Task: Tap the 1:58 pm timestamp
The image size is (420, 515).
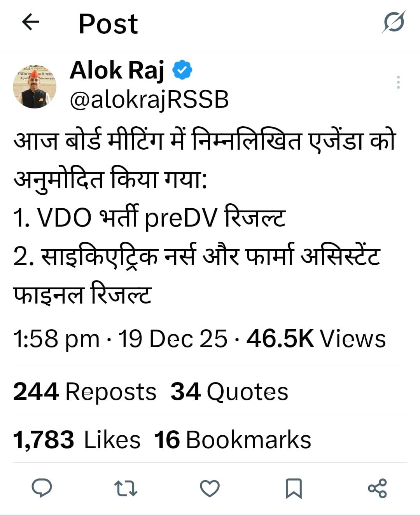Action: pyautogui.click(x=56, y=339)
